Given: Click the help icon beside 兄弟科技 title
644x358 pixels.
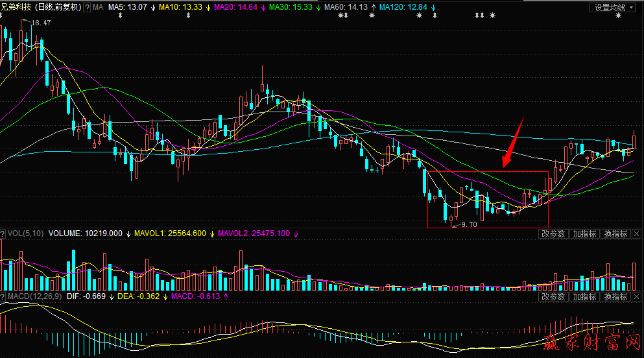Looking at the screenshot, I should pos(88,7).
